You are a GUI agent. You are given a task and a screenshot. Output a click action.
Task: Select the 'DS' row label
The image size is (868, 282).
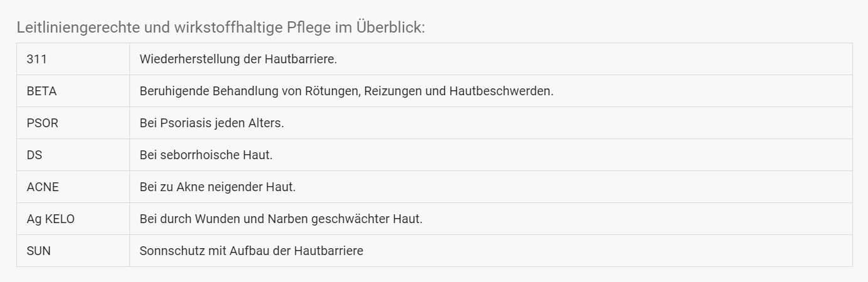point(35,155)
